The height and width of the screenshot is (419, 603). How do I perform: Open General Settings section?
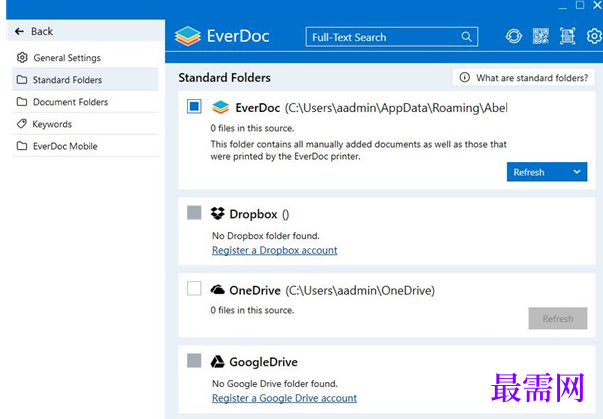[x=85, y=58]
